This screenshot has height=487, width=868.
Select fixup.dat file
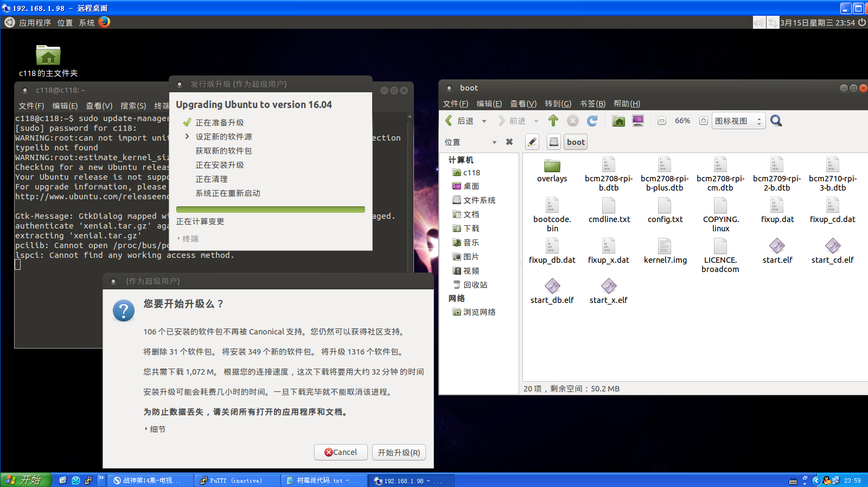tap(777, 211)
